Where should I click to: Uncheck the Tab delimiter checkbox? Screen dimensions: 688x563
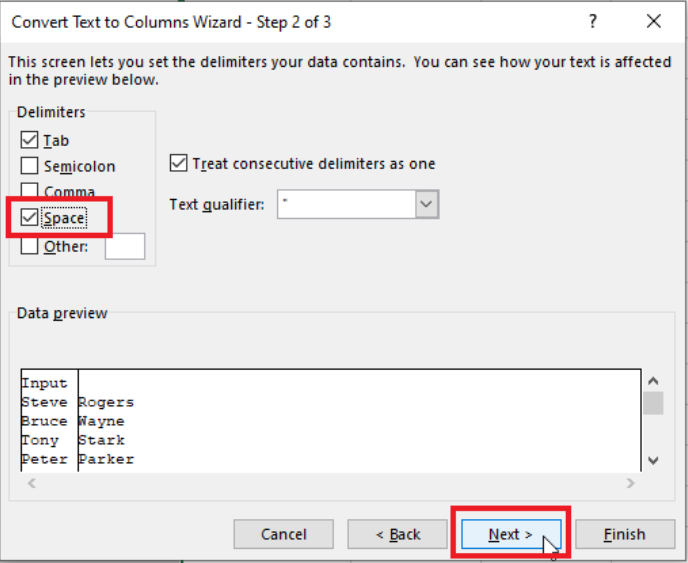pyautogui.click(x=30, y=141)
